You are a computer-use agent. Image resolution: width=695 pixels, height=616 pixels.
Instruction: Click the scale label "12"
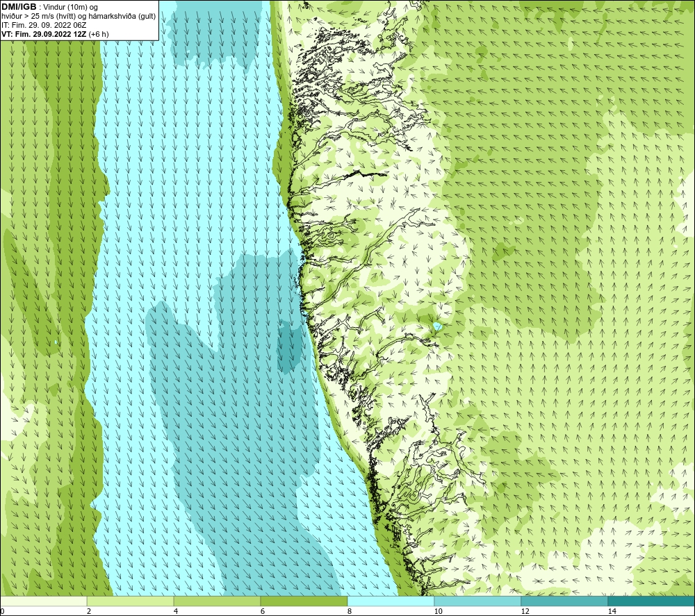click(x=525, y=611)
